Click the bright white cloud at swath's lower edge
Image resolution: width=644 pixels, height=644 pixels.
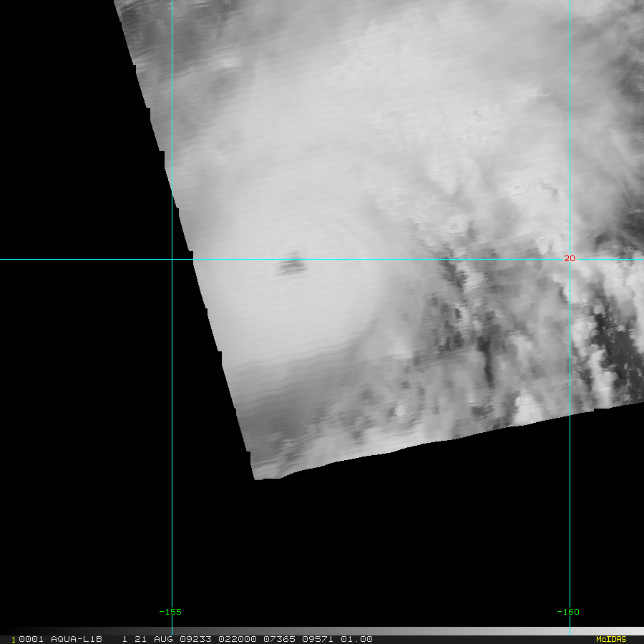[x=528, y=408]
